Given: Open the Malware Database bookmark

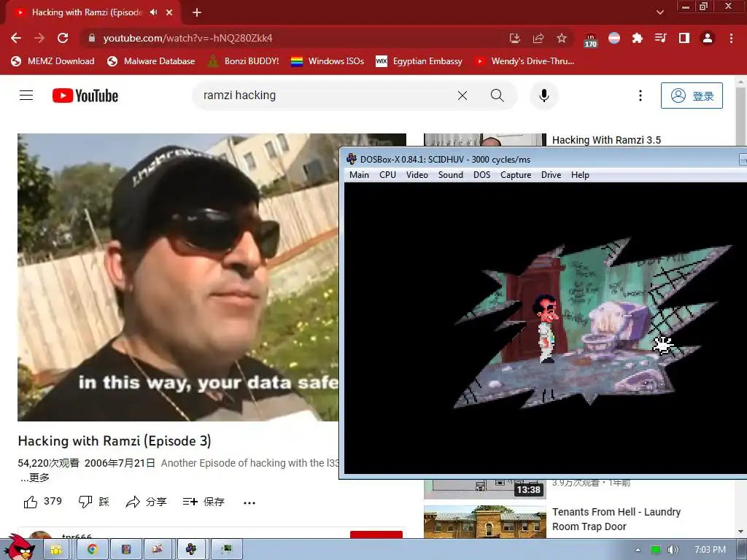Looking at the screenshot, I should tap(151, 61).
